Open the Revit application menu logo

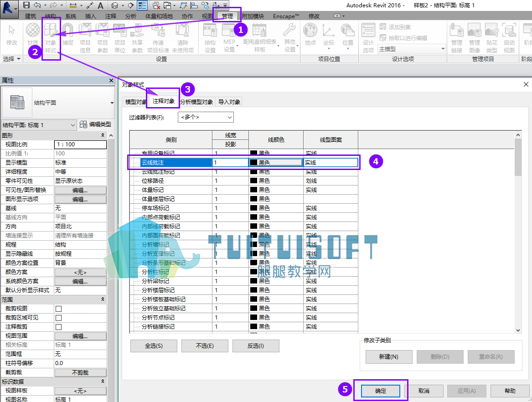point(8,8)
